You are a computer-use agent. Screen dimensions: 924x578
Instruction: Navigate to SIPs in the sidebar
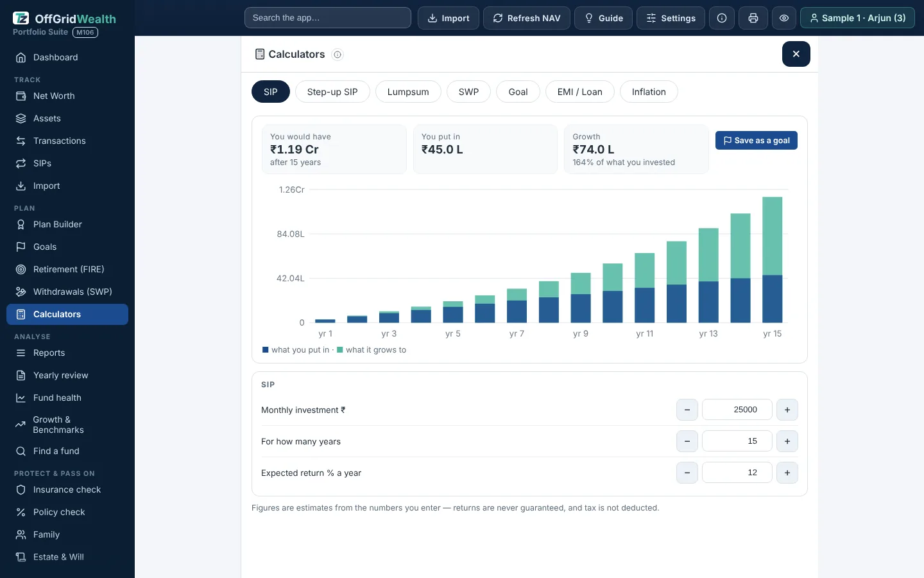coord(67,163)
